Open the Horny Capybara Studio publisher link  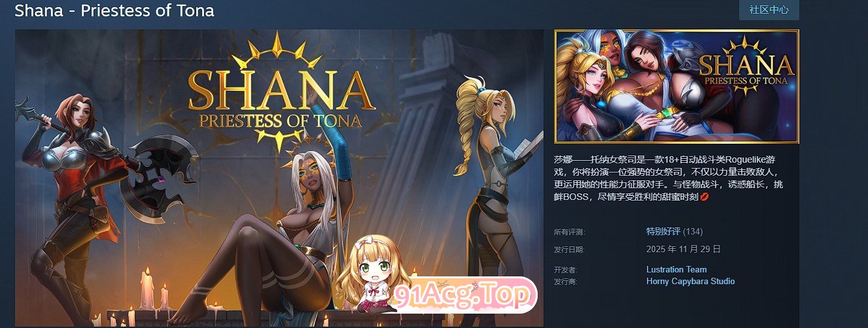(x=691, y=282)
